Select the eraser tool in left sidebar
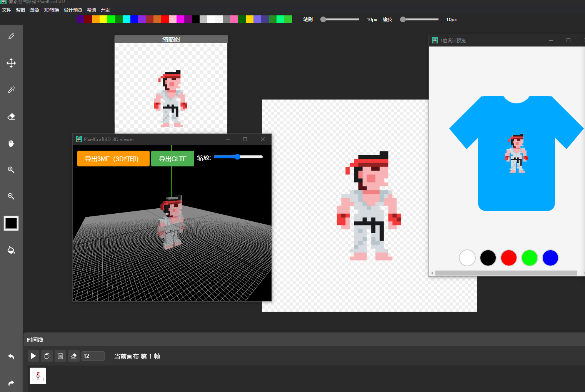Viewport: 585px width, 392px height. coord(11,116)
